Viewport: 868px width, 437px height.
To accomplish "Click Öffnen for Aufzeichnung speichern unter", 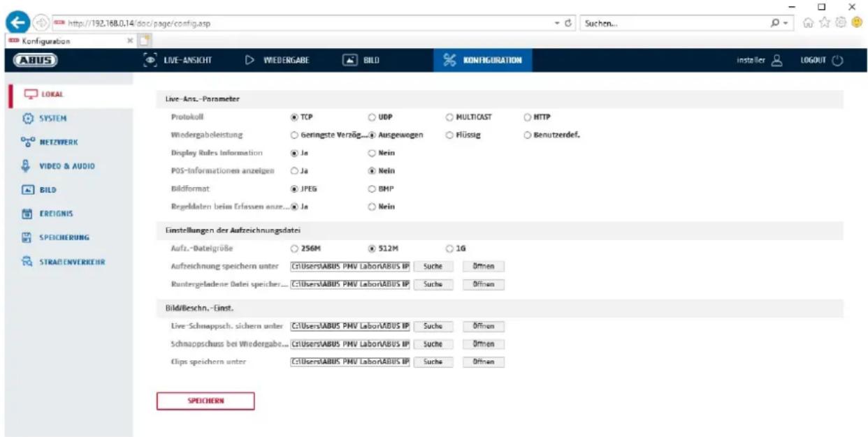I will tap(484, 266).
